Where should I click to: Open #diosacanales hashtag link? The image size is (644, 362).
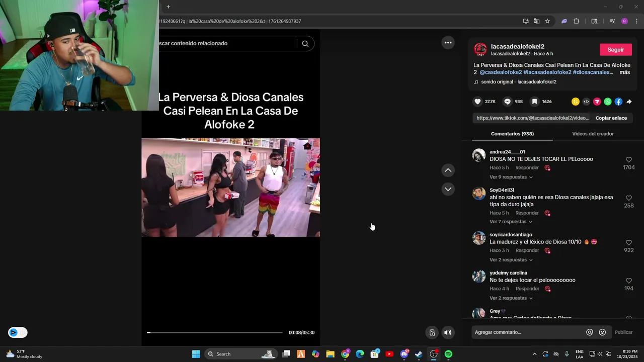[x=593, y=72]
